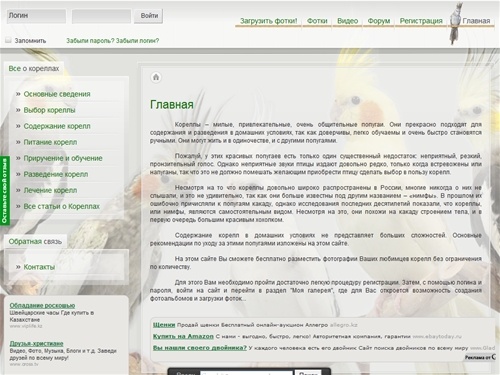Go to Фотки menu item
The height and width of the screenshot is (375, 500).
317,21
